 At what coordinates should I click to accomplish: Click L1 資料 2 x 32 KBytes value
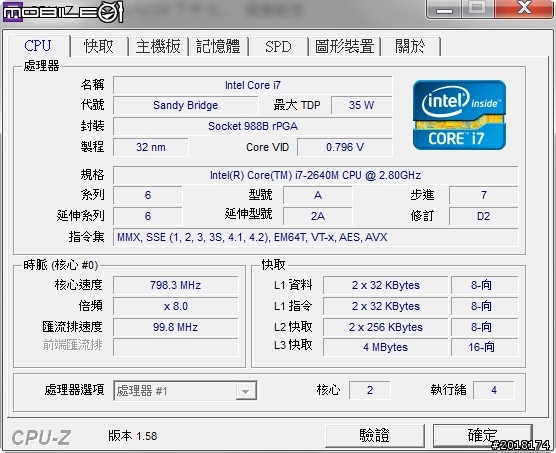coord(385,285)
